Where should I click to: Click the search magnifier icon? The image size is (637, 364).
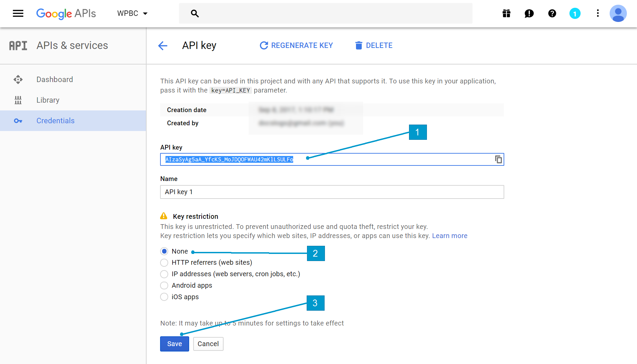point(195,14)
